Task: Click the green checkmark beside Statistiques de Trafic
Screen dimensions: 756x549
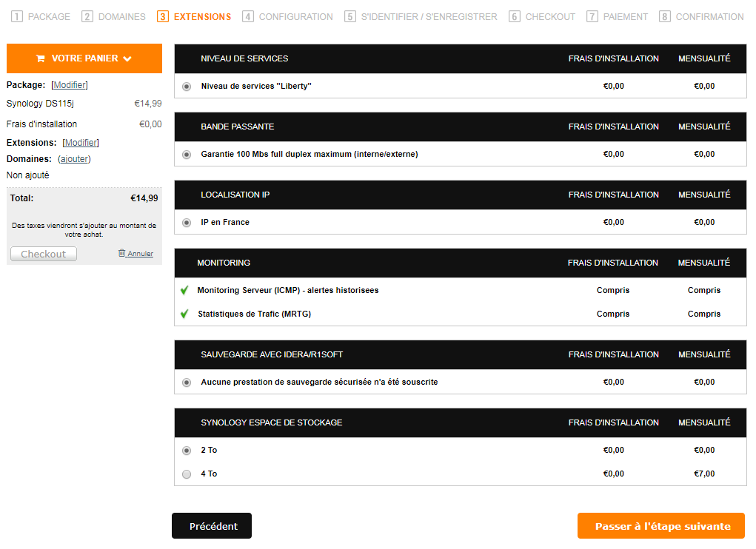Action: point(184,314)
